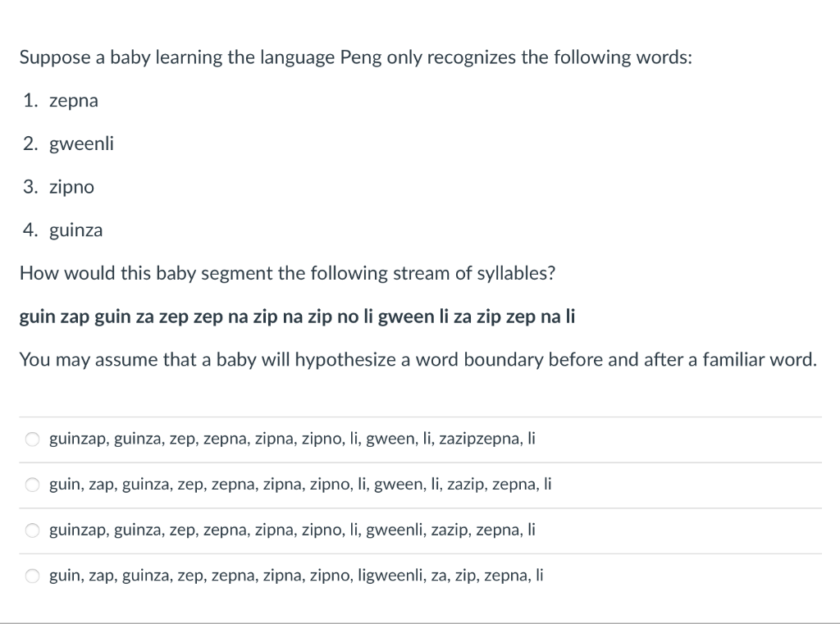Click the bold syllable stream line
The height and width of the screenshot is (624, 840).
(x=297, y=317)
